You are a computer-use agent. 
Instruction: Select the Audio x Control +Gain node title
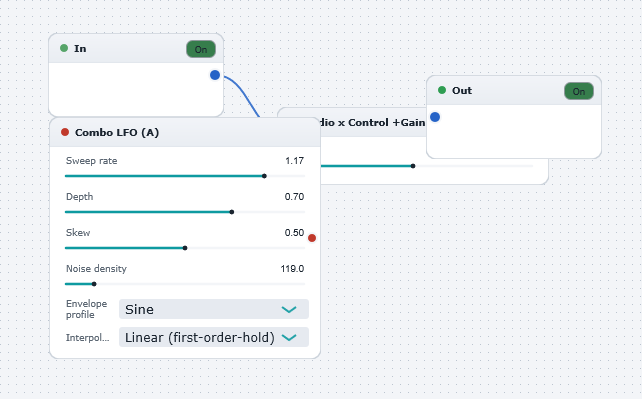pyautogui.click(x=373, y=122)
